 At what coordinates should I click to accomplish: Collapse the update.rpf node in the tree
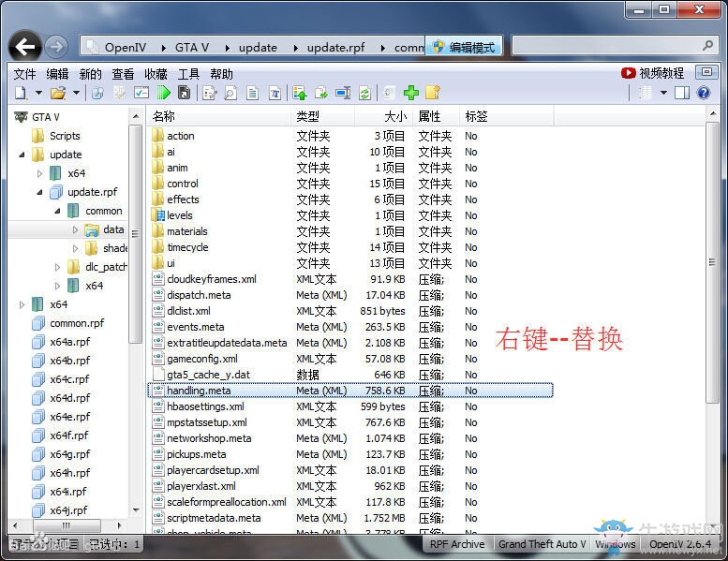[x=40, y=192]
